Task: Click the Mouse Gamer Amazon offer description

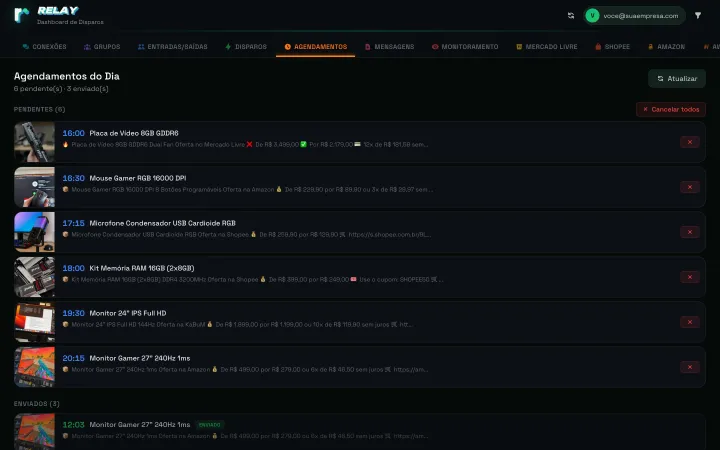Action: [x=248, y=189]
